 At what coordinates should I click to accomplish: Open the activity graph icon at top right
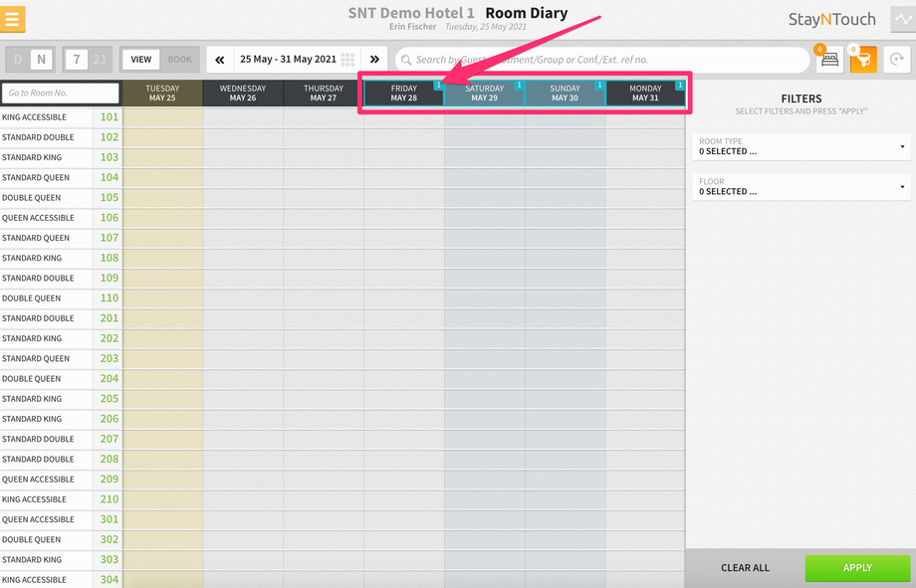point(903,19)
